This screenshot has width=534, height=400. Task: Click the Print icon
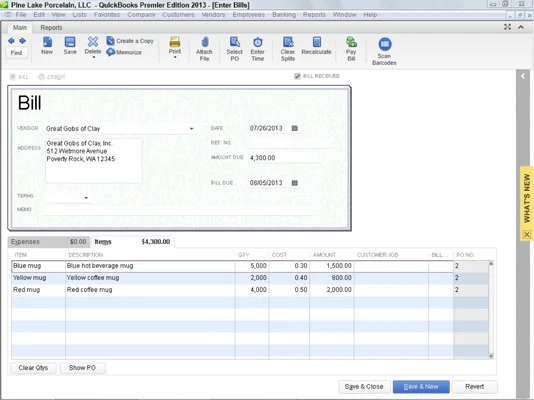(x=175, y=42)
